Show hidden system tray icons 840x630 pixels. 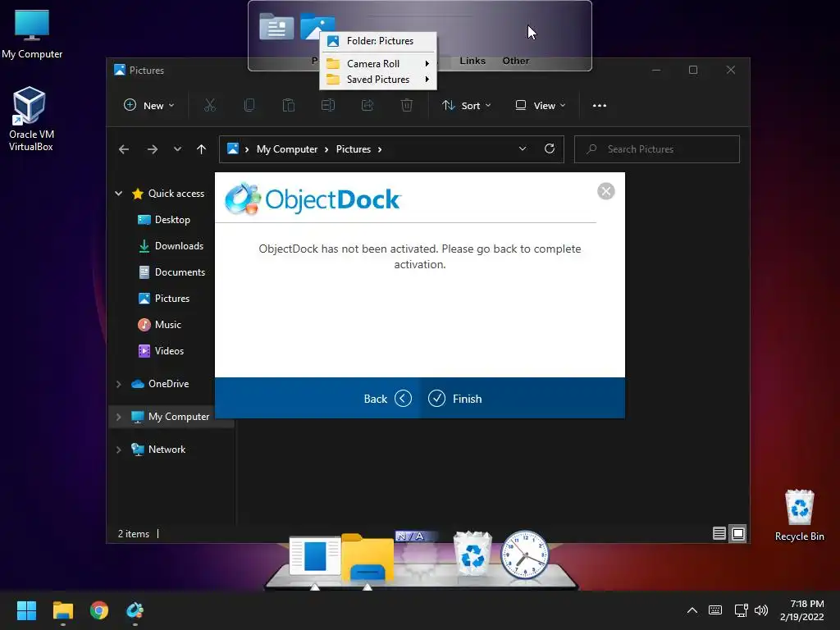(x=692, y=610)
